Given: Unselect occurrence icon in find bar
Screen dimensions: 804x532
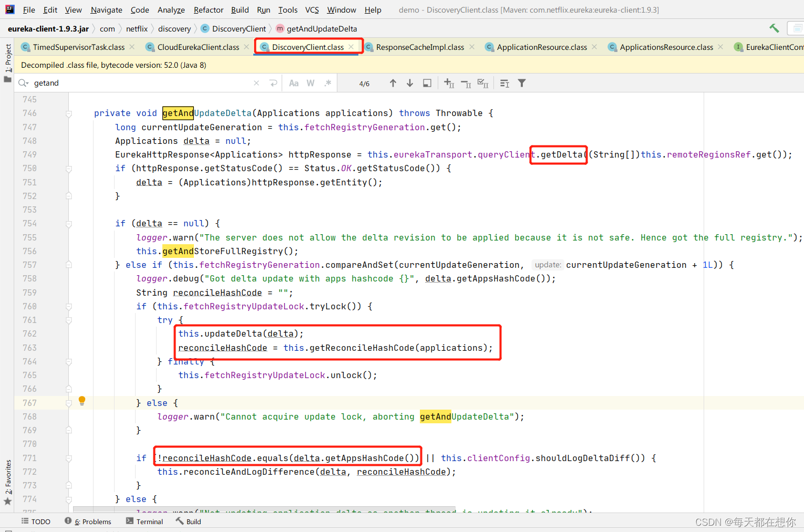Looking at the screenshot, I should tap(466, 83).
